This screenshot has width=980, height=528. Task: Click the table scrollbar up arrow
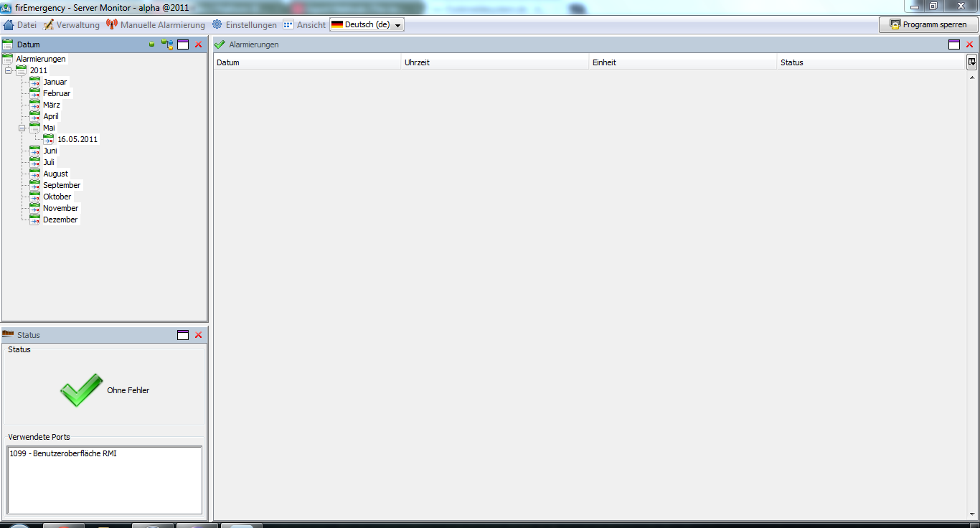973,77
